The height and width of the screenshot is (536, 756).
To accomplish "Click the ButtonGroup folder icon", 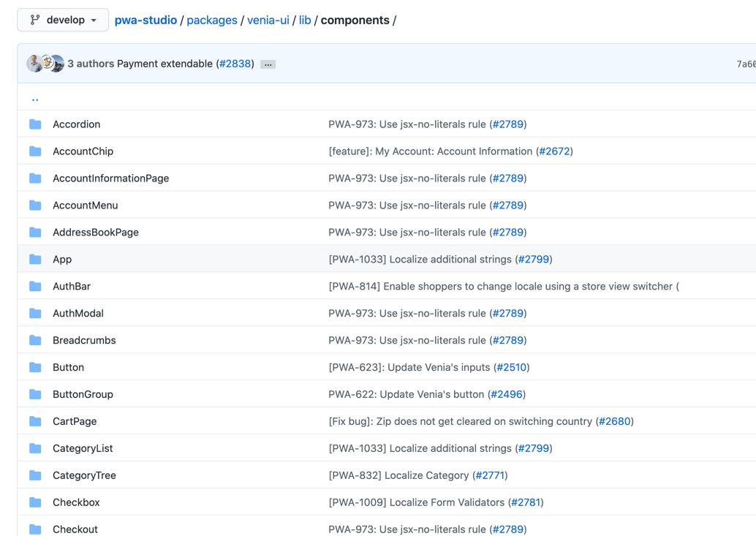I will point(35,394).
